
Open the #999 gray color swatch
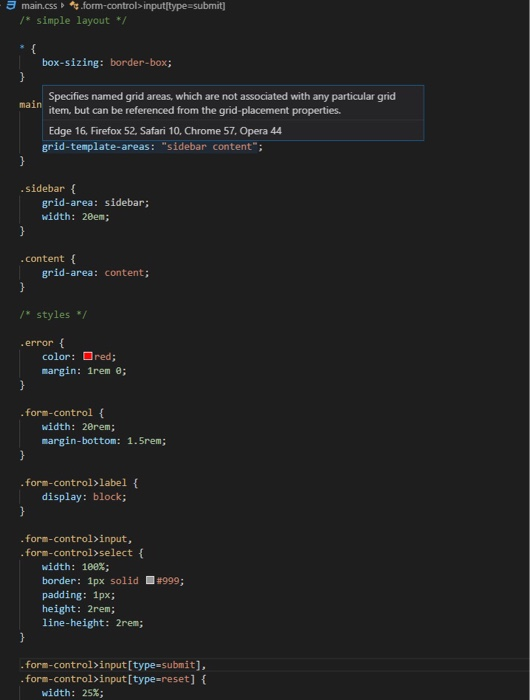click(x=150, y=580)
